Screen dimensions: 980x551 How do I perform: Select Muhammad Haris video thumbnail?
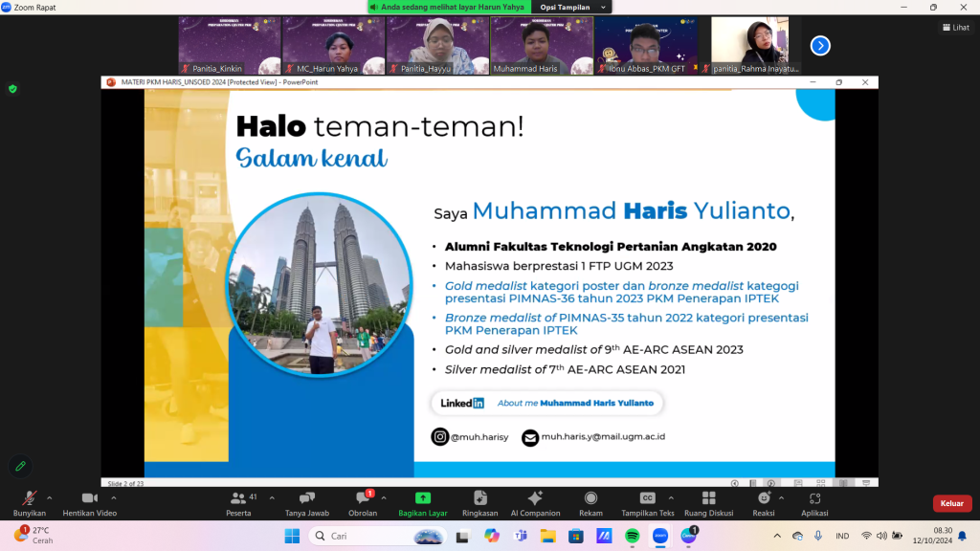(541, 45)
